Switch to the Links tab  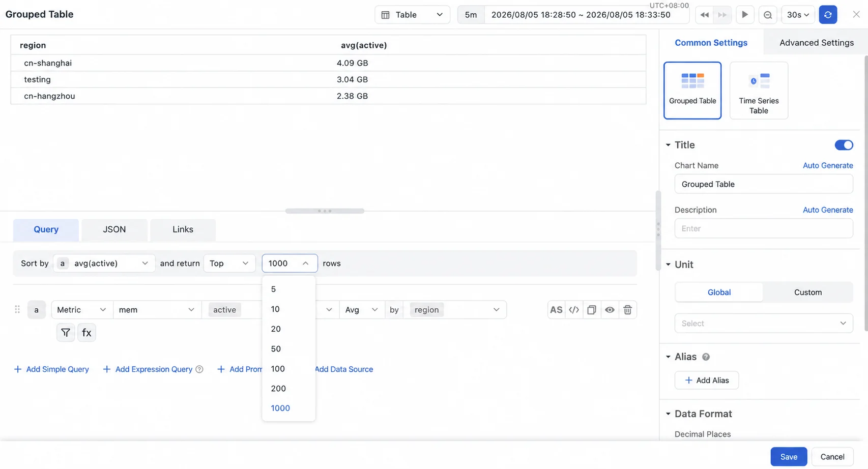pyautogui.click(x=183, y=230)
